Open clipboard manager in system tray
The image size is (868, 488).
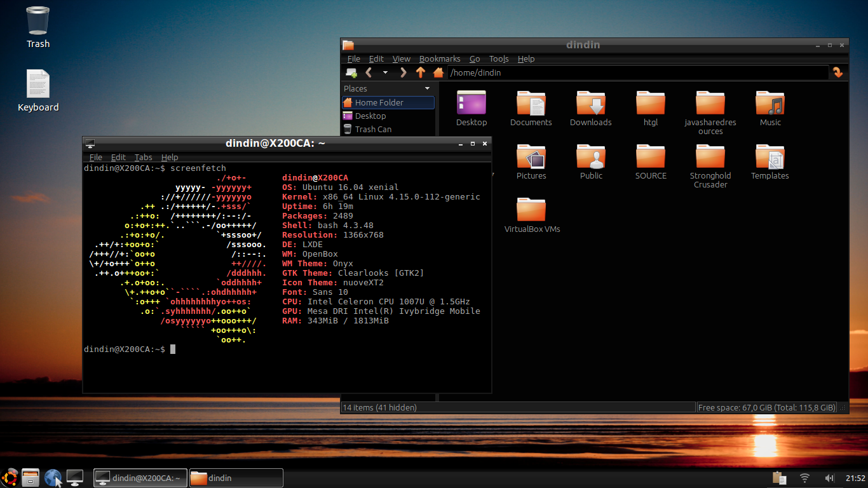click(778, 478)
